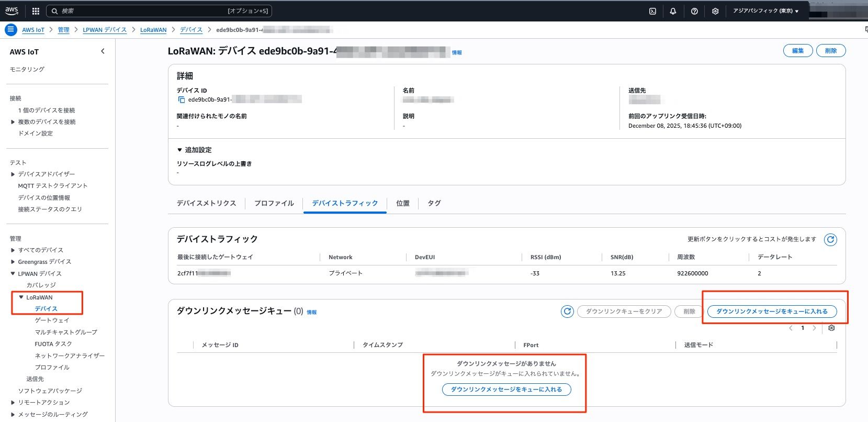Open the services grid menu icon

pyautogui.click(x=36, y=11)
